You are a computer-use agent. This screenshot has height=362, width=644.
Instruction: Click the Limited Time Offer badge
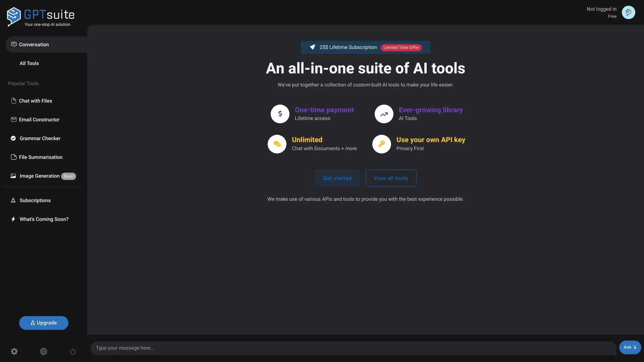(x=401, y=47)
